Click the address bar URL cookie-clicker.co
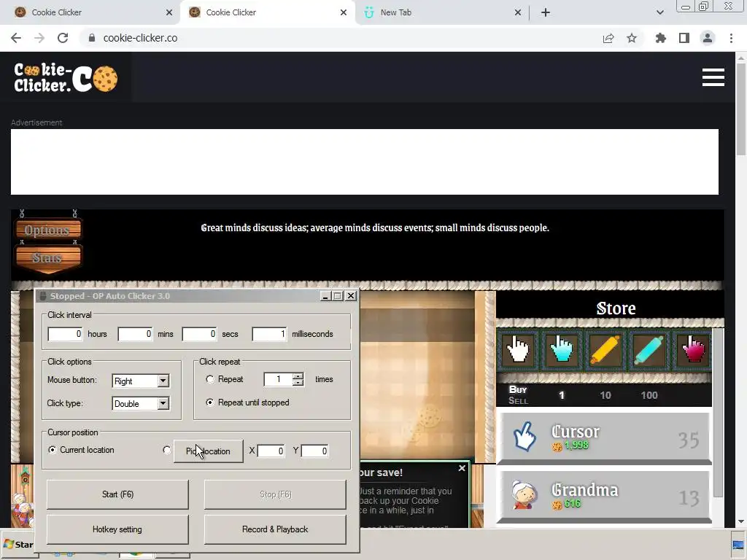This screenshot has width=747, height=560. pos(140,38)
